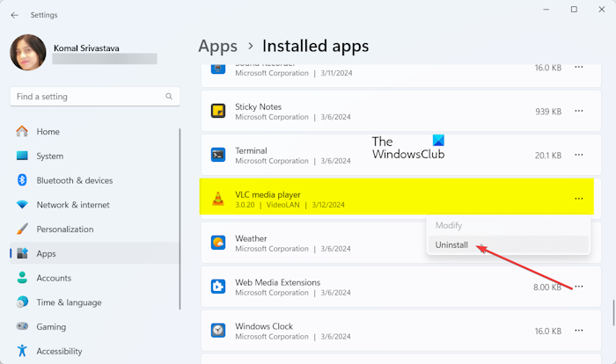Click the VLC media player cone icon
Screen dimensions: 616x364
(218, 199)
